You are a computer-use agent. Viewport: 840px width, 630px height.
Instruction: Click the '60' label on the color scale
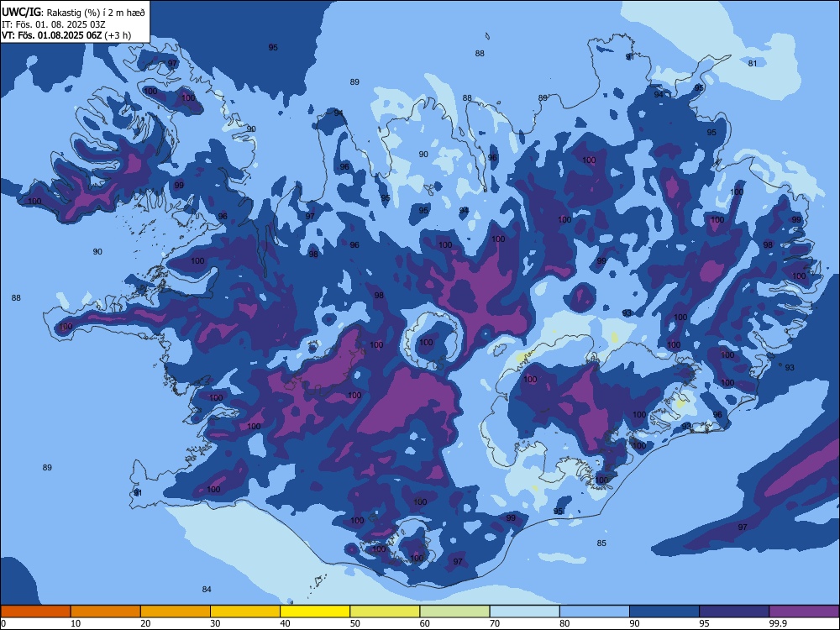click(425, 623)
